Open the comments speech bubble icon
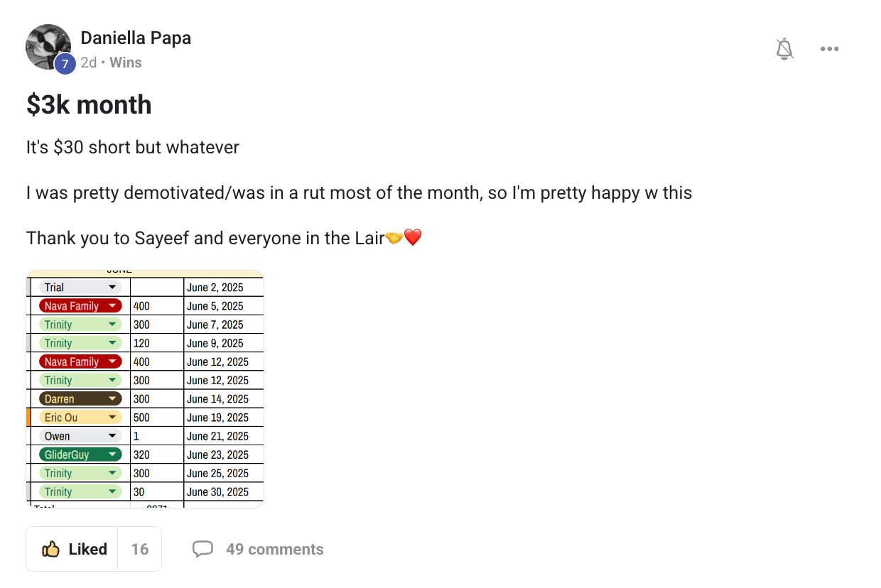 click(202, 549)
